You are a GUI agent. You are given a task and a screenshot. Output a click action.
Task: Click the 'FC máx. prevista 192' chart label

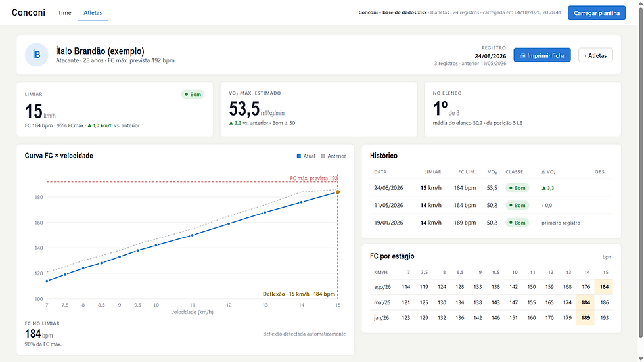click(313, 178)
